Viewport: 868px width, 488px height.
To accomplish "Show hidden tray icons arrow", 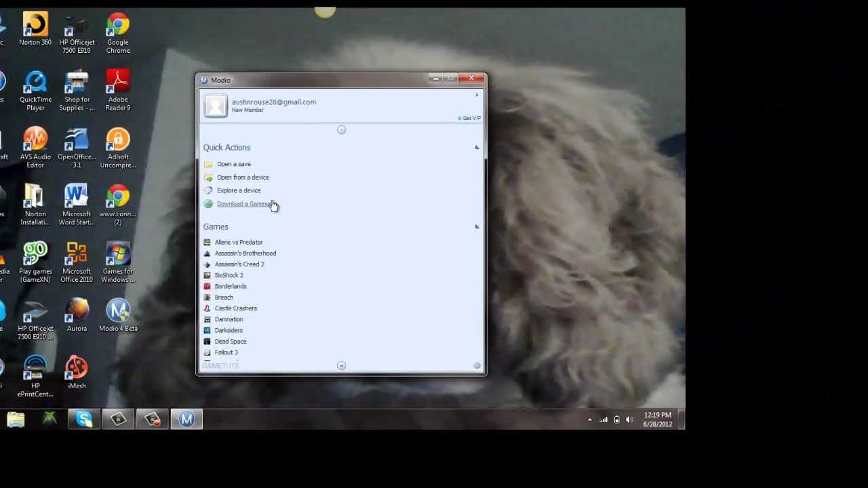I will coord(590,420).
